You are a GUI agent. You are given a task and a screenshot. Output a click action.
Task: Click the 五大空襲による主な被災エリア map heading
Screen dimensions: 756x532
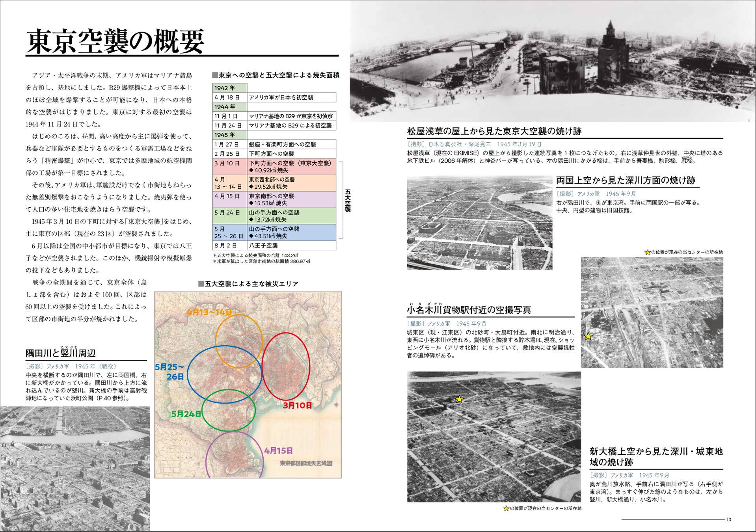[x=248, y=284]
